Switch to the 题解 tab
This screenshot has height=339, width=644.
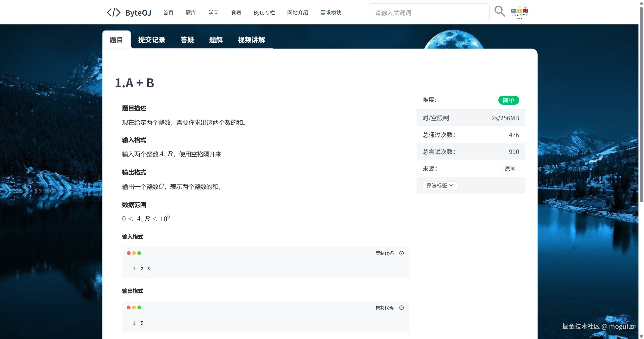pyautogui.click(x=216, y=40)
